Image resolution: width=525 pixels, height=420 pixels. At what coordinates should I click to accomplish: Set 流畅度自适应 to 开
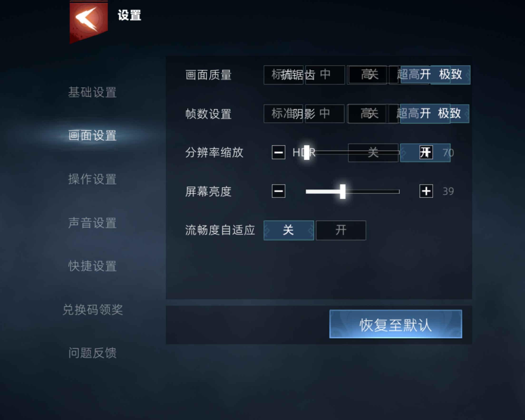click(341, 230)
